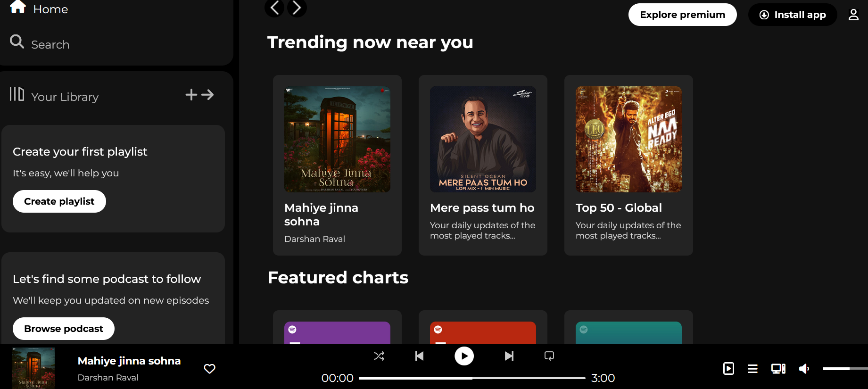Click the Home label in sidebar
This screenshot has width=868, height=389.
click(50, 9)
